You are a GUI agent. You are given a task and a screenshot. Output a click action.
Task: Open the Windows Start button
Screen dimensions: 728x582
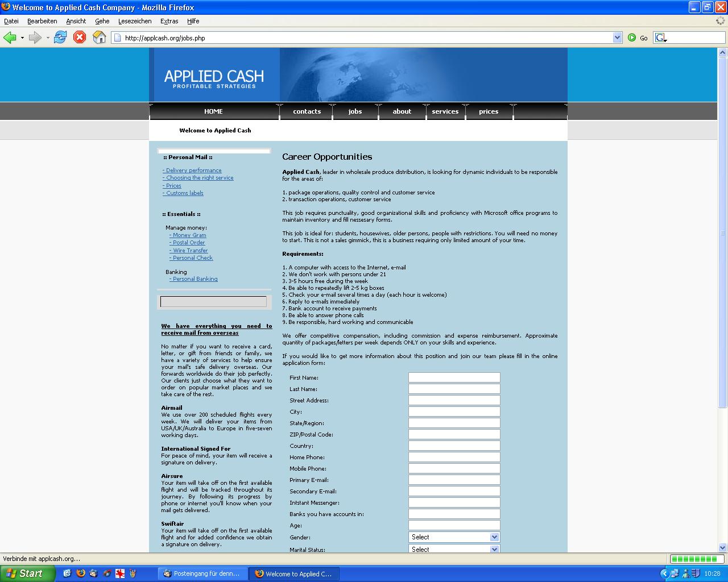[x=28, y=573]
